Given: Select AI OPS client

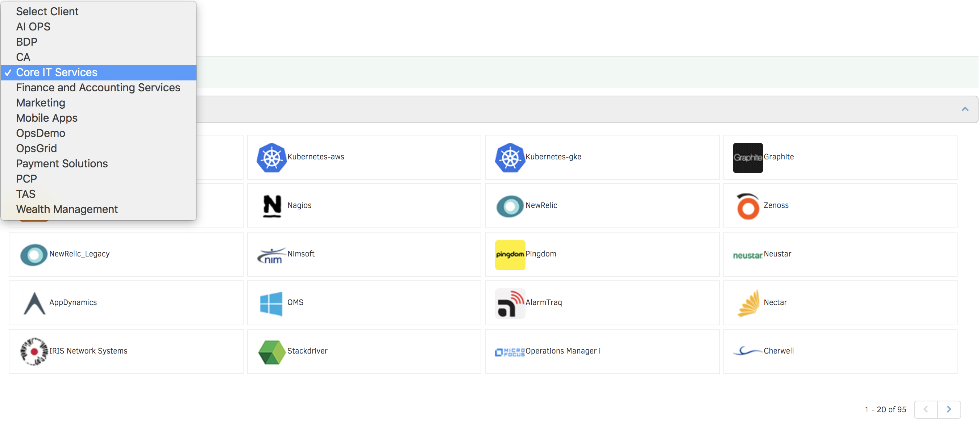Looking at the screenshot, I should [99, 27].
